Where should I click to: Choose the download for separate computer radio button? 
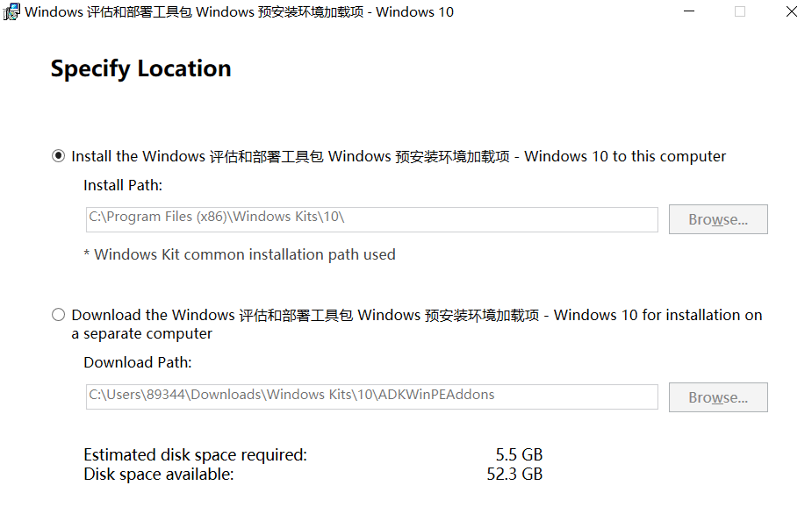[59, 315]
